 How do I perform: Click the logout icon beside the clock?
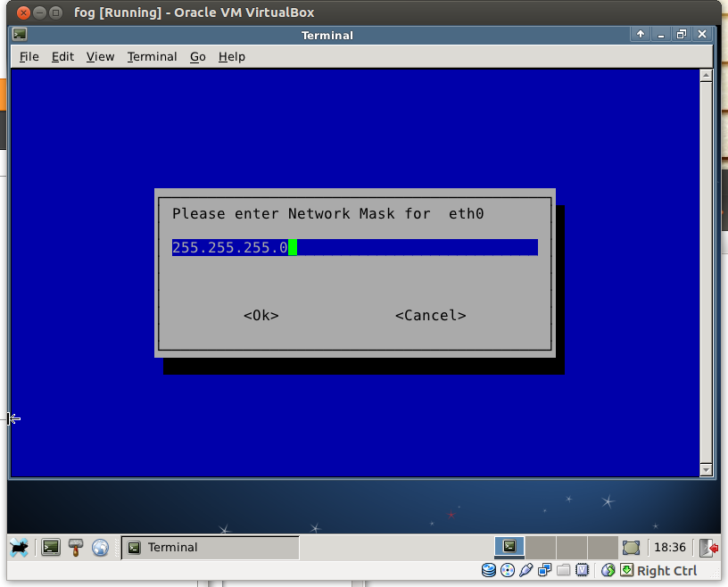click(x=707, y=547)
